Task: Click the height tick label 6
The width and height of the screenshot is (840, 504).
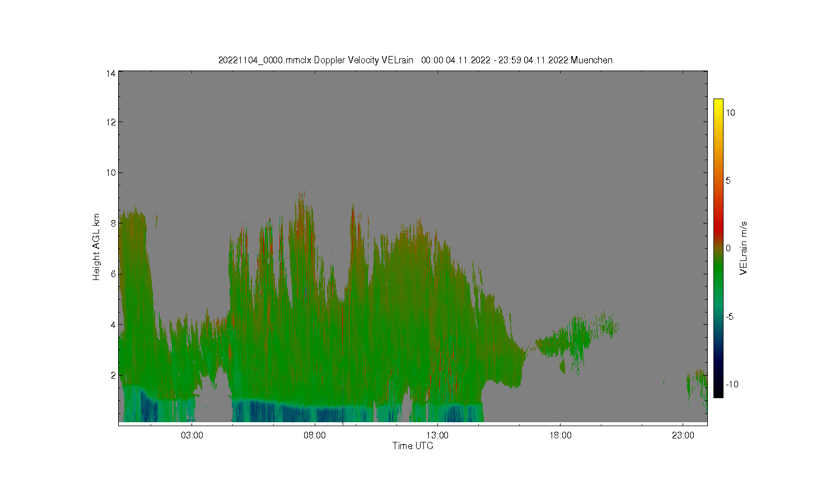Action: (113, 274)
